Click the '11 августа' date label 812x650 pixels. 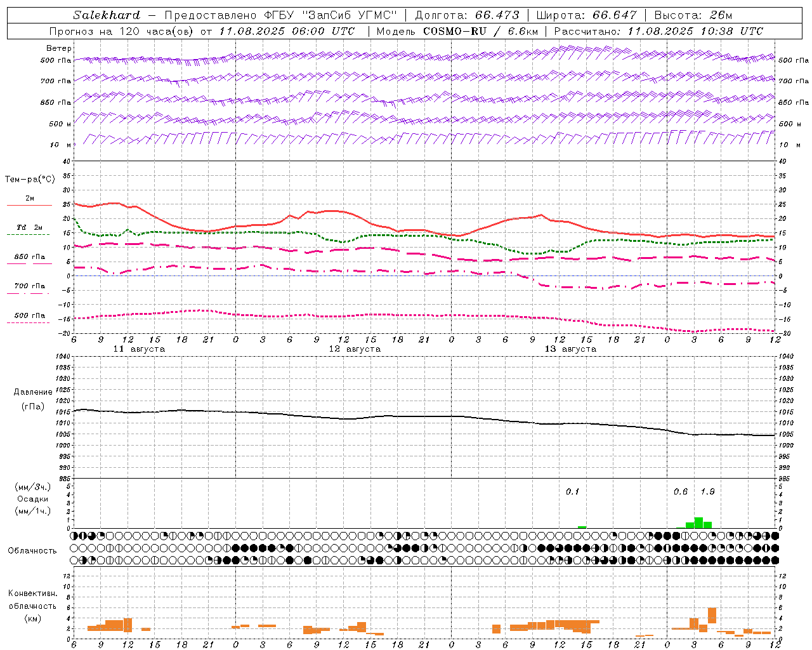[x=139, y=349]
